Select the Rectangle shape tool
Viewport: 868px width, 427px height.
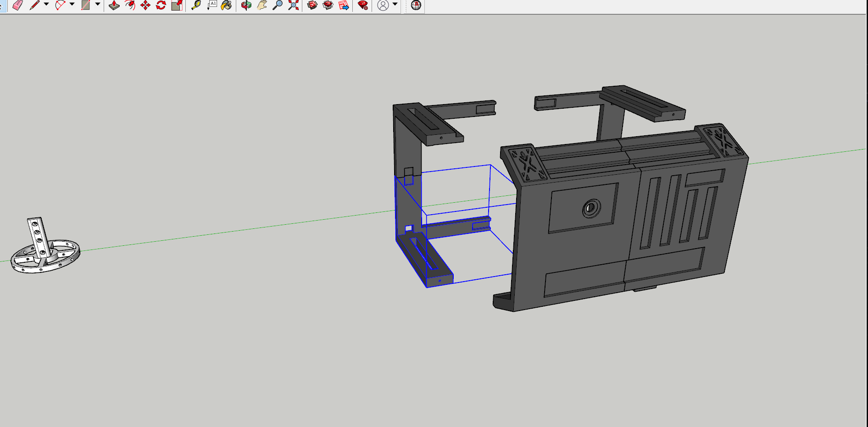pos(85,5)
